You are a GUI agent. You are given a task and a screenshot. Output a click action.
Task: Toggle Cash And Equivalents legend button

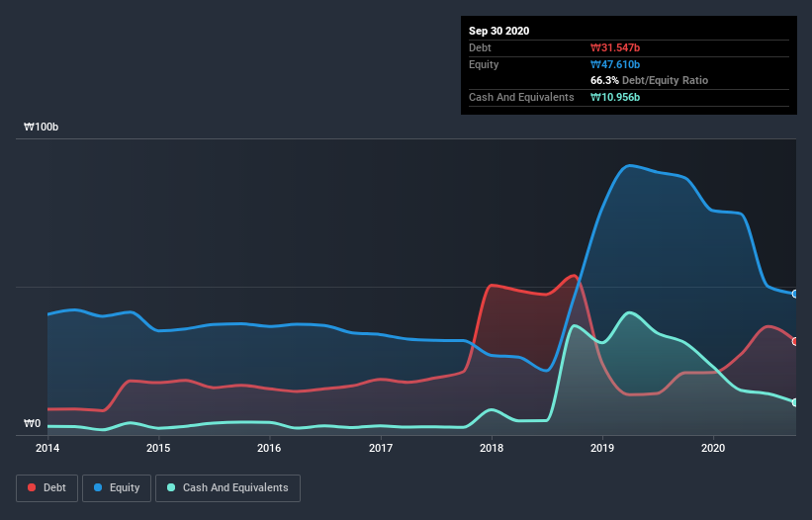pyautogui.click(x=227, y=488)
